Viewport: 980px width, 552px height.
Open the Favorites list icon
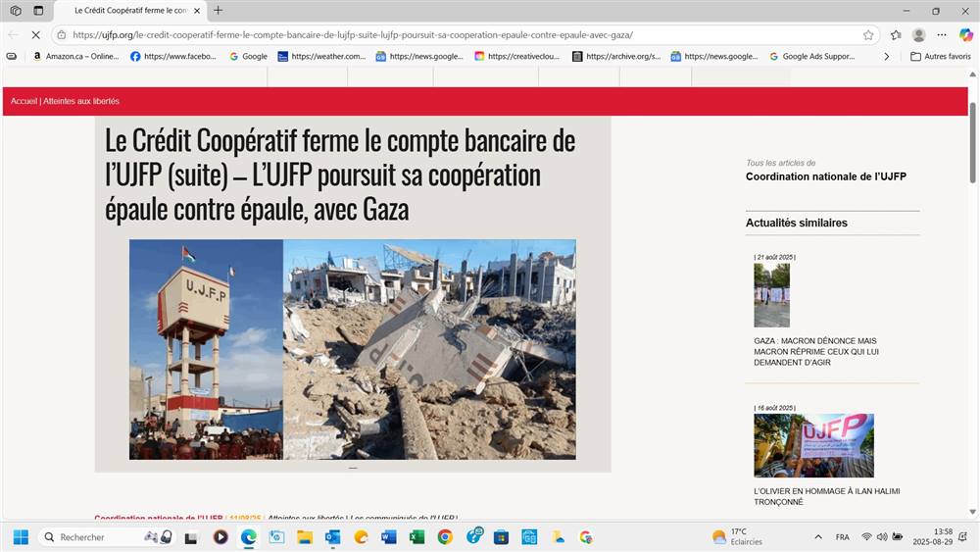coord(896,35)
